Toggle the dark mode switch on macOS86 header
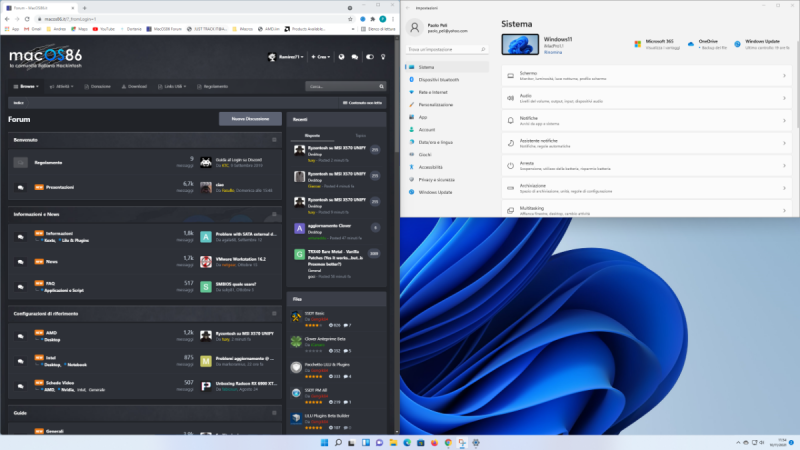Viewport: 800px width, 450px height. (370, 57)
